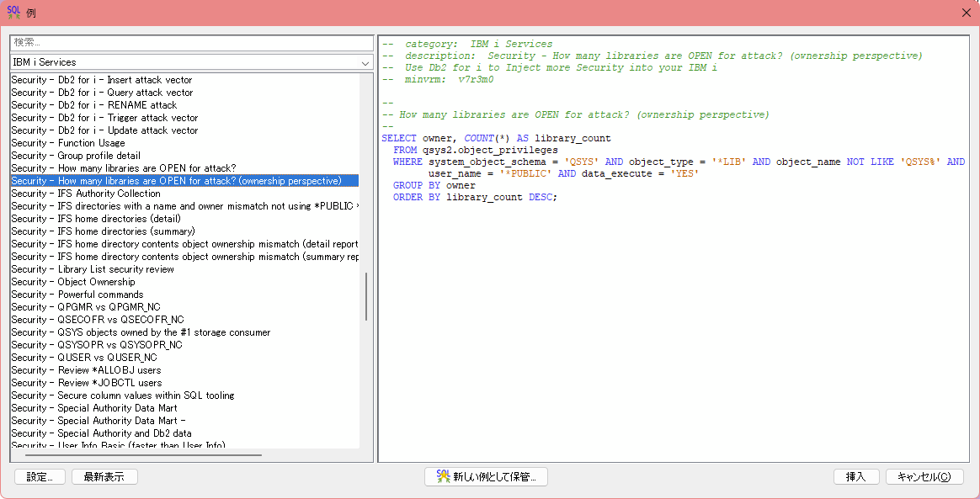The image size is (980, 499).
Task: Select IFS directories name and owner mismatch entry
Action: click(185, 206)
